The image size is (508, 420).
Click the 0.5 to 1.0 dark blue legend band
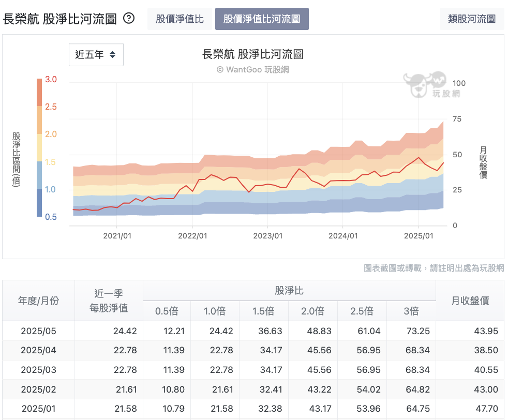39,203
